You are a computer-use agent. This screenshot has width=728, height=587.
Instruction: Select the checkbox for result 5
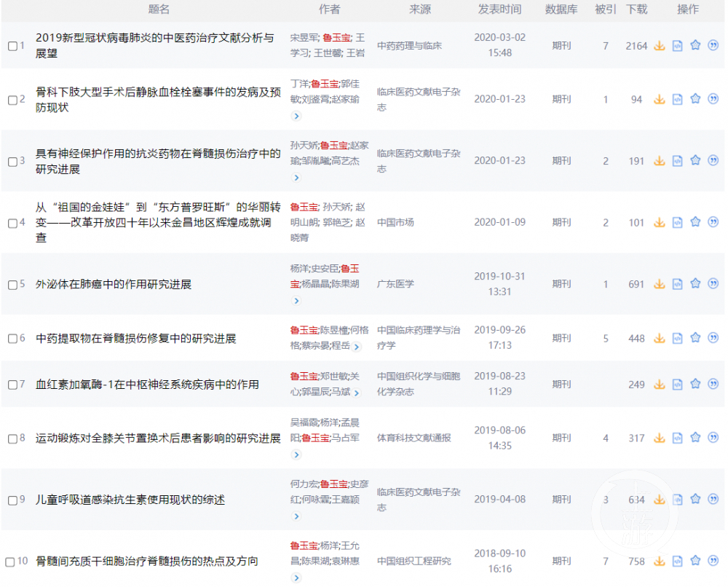pyautogui.click(x=12, y=285)
